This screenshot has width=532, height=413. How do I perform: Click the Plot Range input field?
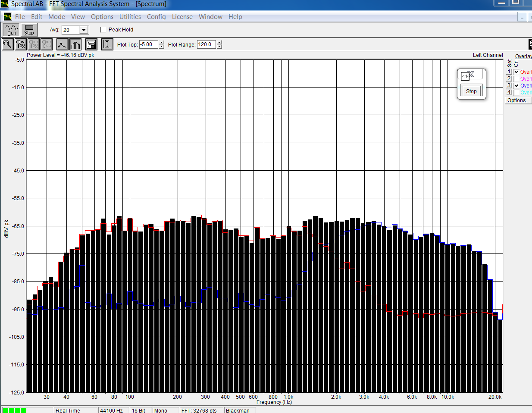[x=207, y=44]
